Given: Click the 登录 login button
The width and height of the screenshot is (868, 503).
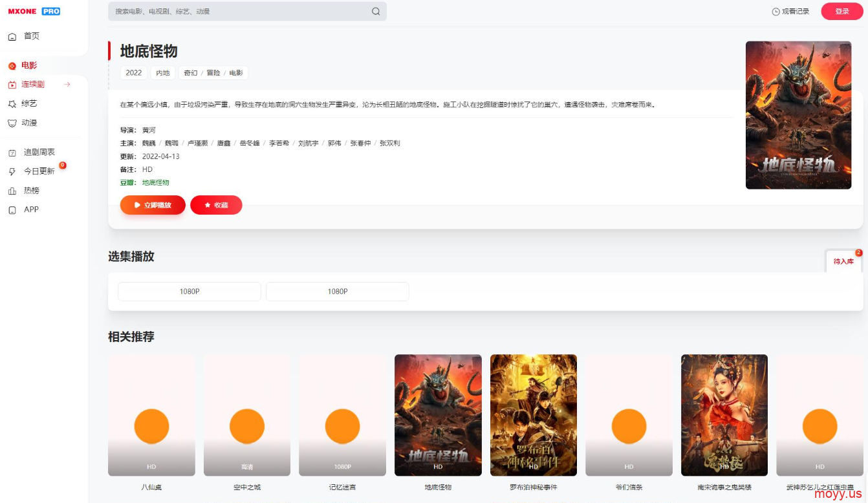Looking at the screenshot, I should tap(842, 12).
